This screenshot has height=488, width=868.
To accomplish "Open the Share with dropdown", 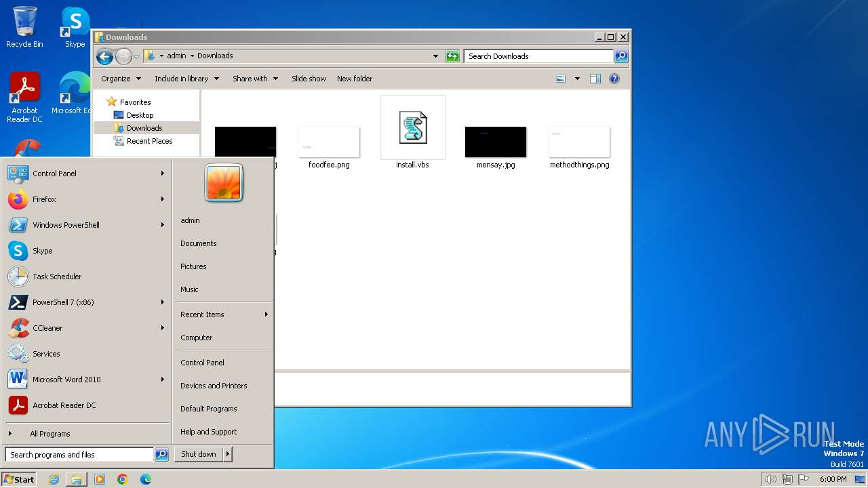I will click(256, 79).
